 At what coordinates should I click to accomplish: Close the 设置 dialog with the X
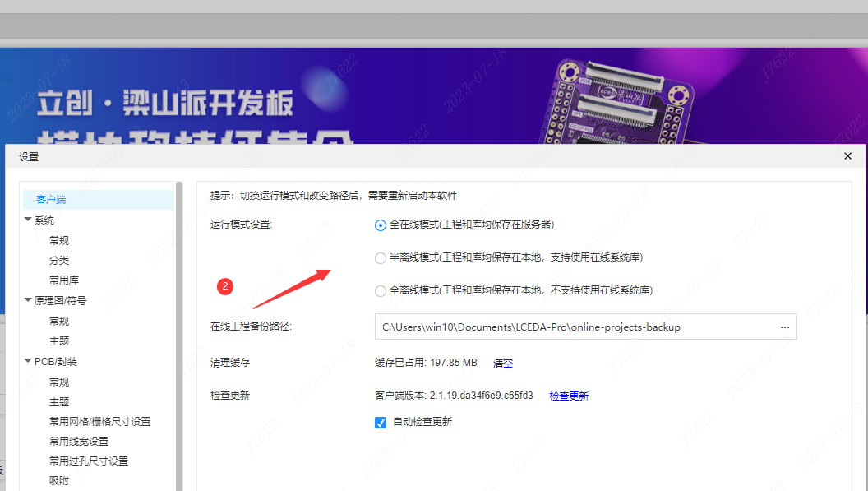(847, 156)
